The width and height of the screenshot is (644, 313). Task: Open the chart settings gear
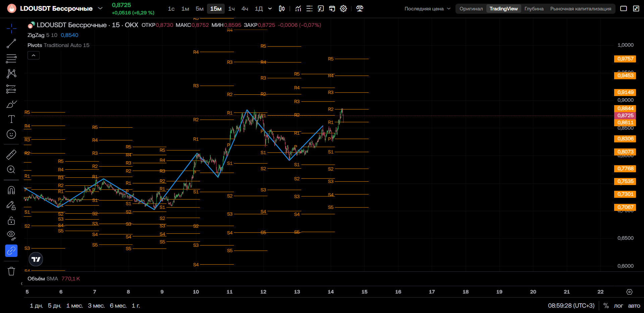pos(343,9)
